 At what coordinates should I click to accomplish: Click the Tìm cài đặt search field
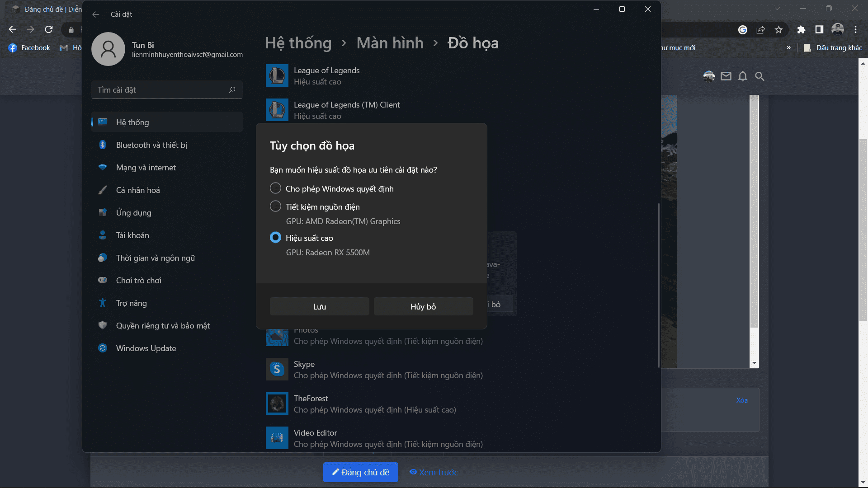[x=160, y=89]
